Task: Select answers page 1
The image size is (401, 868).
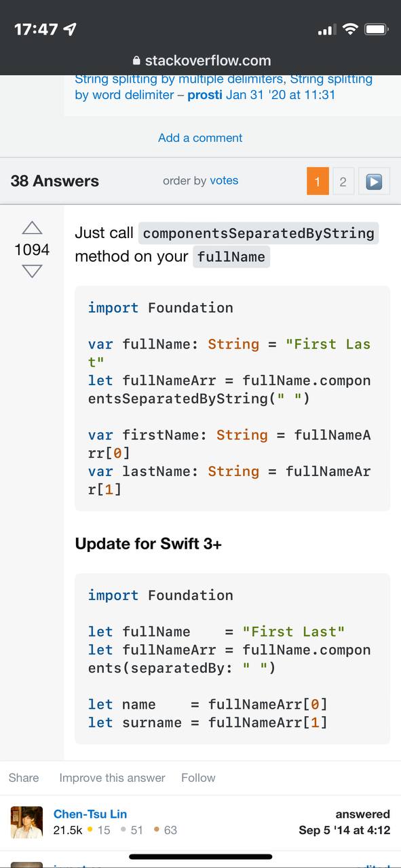Action: pyautogui.click(x=318, y=181)
